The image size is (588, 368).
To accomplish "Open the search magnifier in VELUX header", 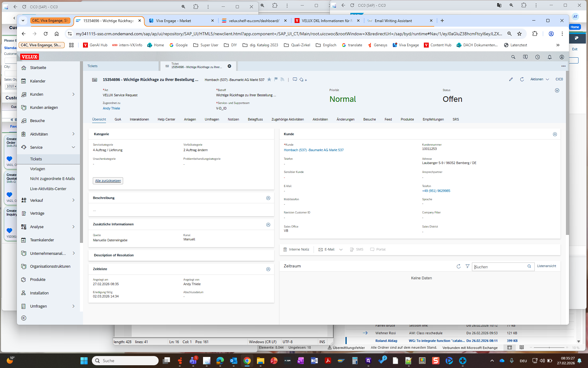I will pyautogui.click(x=513, y=57).
